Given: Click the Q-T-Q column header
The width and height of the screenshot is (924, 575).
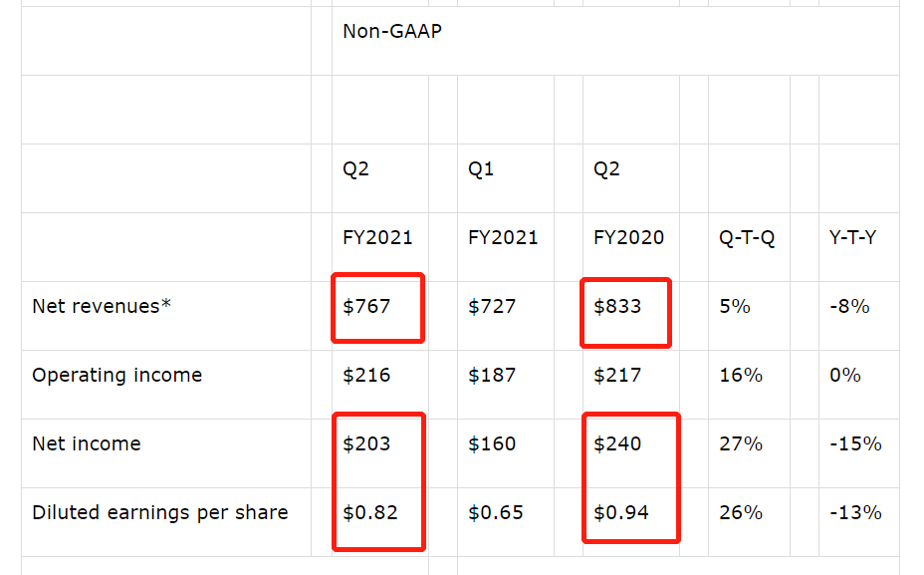Looking at the screenshot, I should point(747,238).
